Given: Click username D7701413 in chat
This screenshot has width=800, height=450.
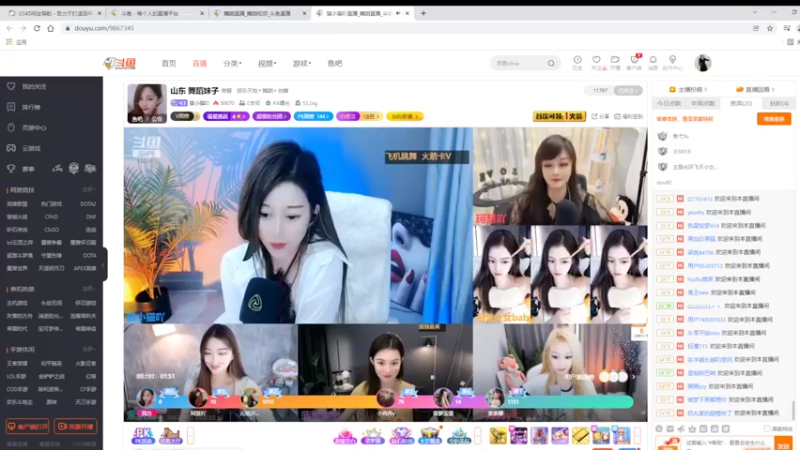Looking at the screenshot, I should (x=699, y=198).
